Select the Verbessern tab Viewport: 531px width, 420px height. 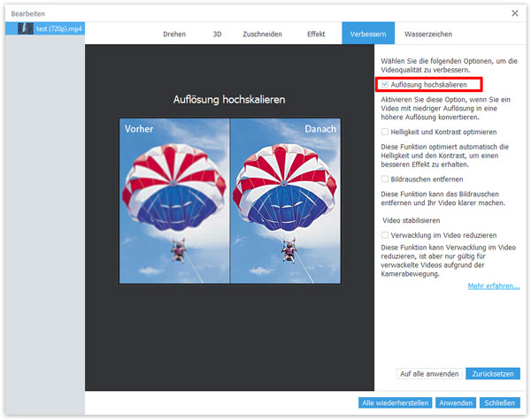coord(368,34)
